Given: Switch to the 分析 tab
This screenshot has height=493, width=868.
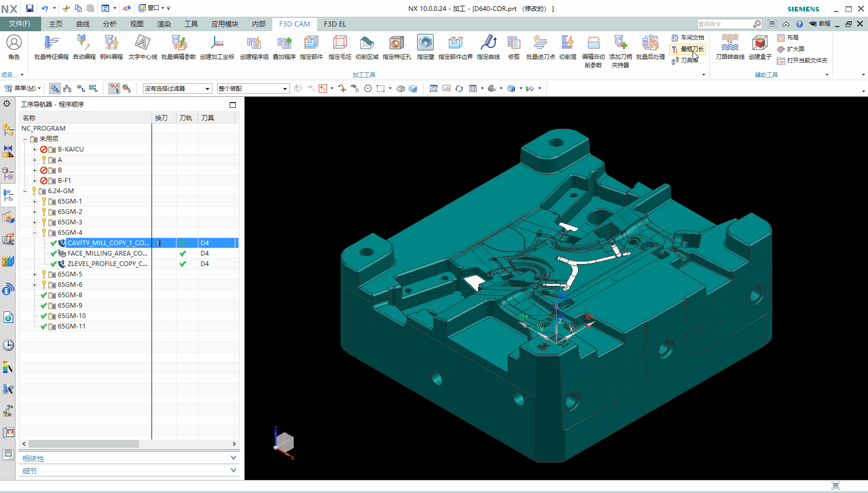Looking at the screenshot, I should (110, 24).
